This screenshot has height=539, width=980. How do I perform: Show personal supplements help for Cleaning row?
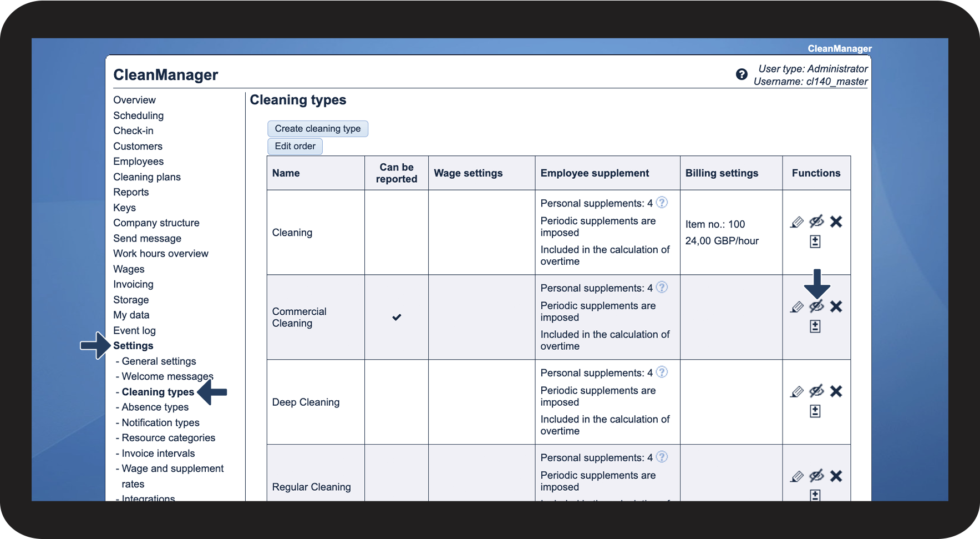tap(662, 203)
